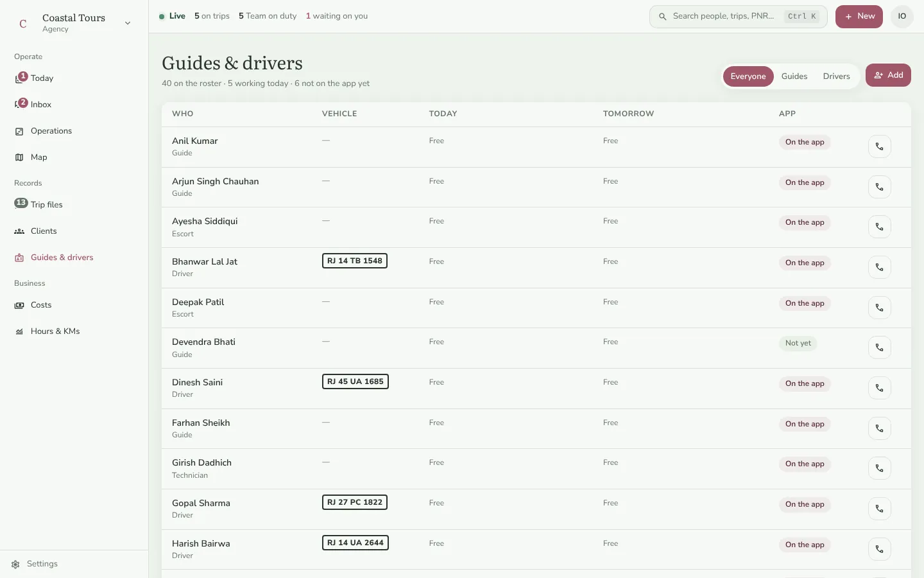Click vehicle plate RJ 27 PC 1822
This screenshot has height=578, width=924.
[x=355, y=502]
